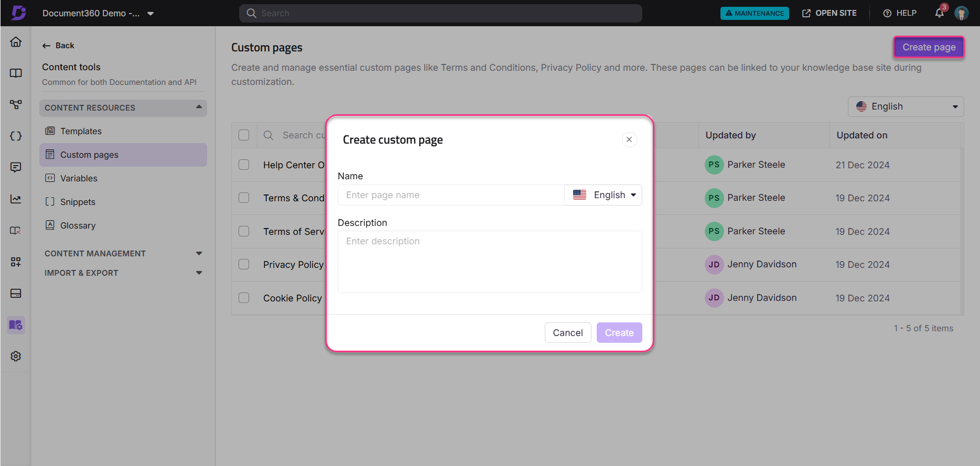Click the Privacy Policy page name

tap(294, 264)
